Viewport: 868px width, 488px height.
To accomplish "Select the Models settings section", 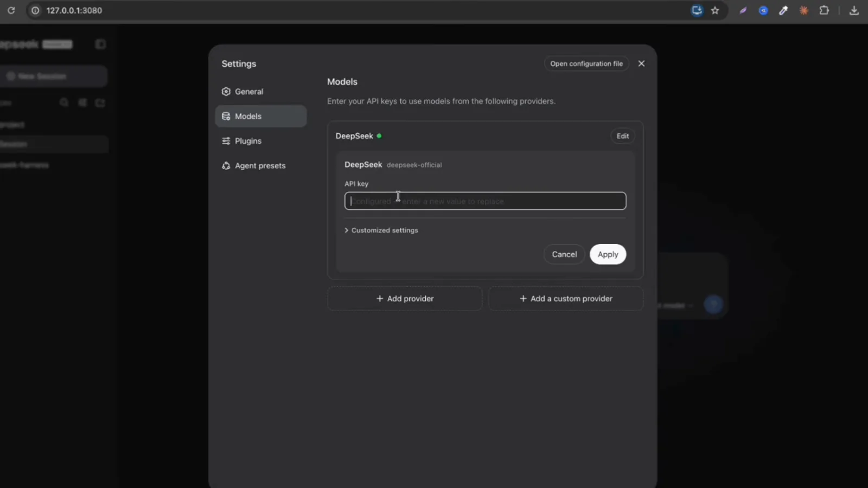I will pos(261,116).
